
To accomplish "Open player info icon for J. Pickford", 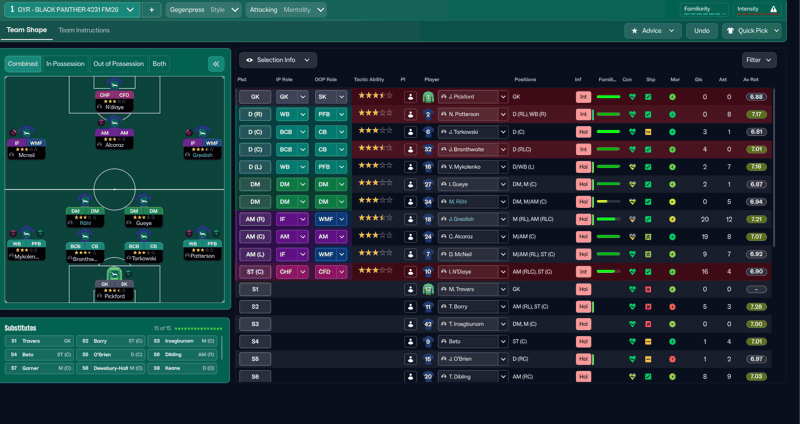I will click(x=410, y=97).
